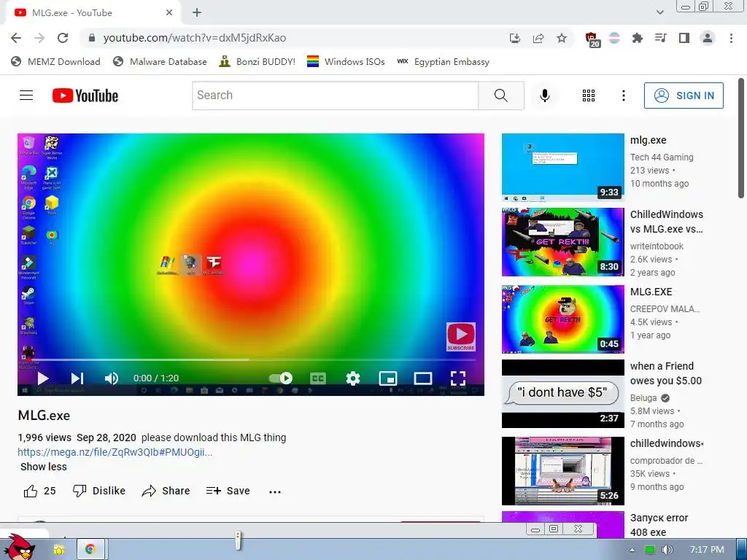Click the YouTube logo to go home

point(85,96)
